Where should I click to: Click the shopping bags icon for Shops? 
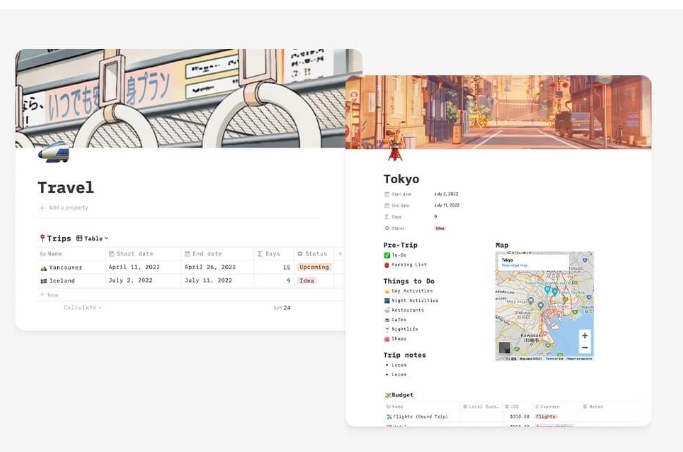[x=386, y=339]
